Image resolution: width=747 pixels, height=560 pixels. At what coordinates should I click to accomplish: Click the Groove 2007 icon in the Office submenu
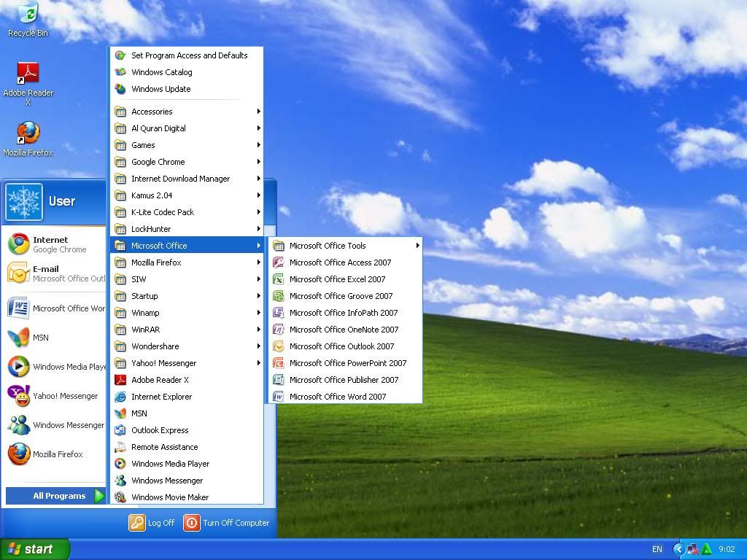278,296
